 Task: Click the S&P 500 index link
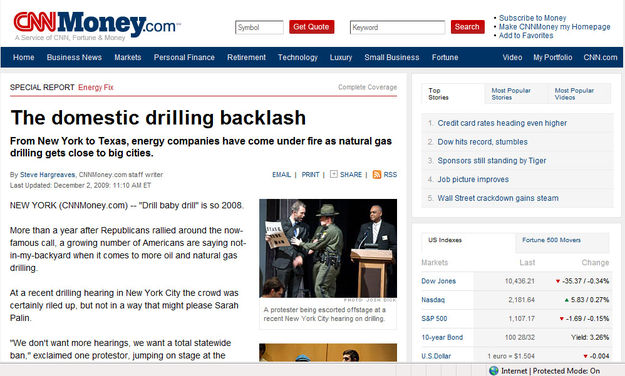point(434,319)
